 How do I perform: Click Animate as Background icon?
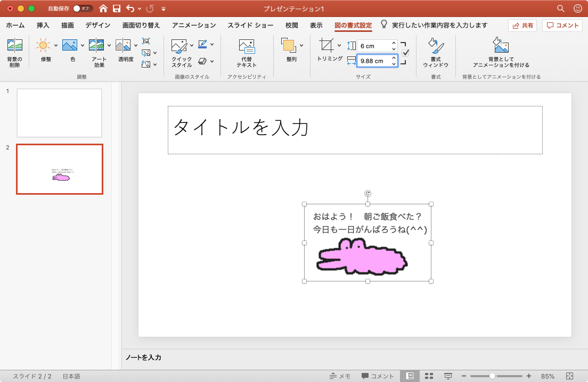point(501,46)
